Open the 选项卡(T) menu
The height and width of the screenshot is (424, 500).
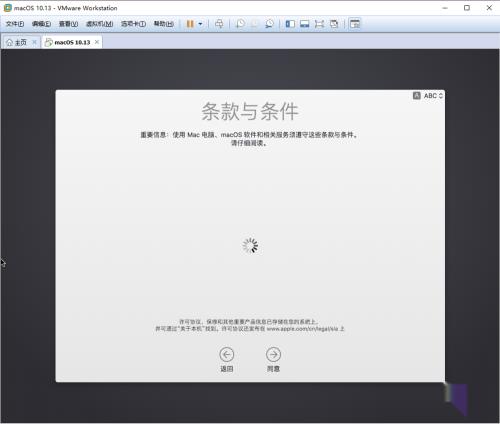(x=133, y=24)
